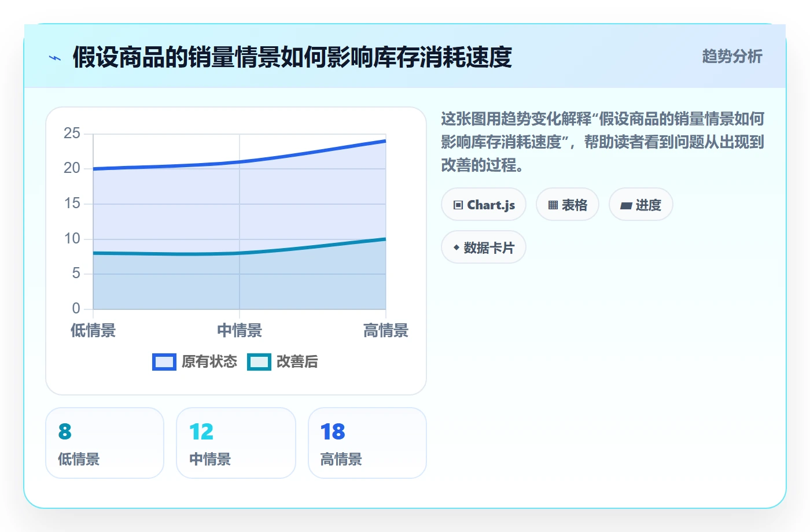Click the y-axis value 5

pos(76,274)
